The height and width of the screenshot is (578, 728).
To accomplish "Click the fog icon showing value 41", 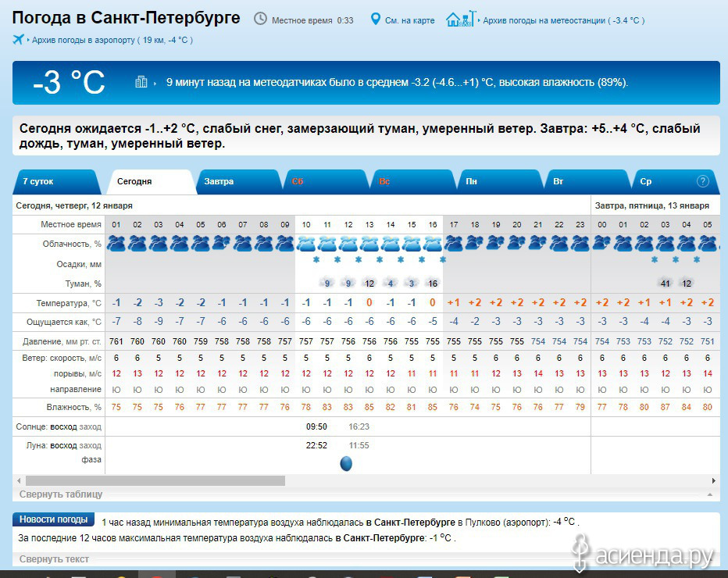I will pyautogui.click(x=666, y=284).
